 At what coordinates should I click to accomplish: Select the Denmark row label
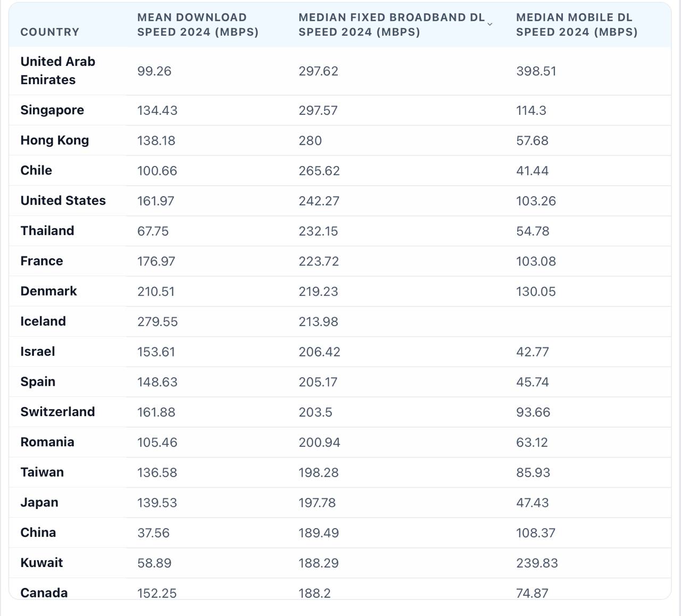click(x=48, y=291)
